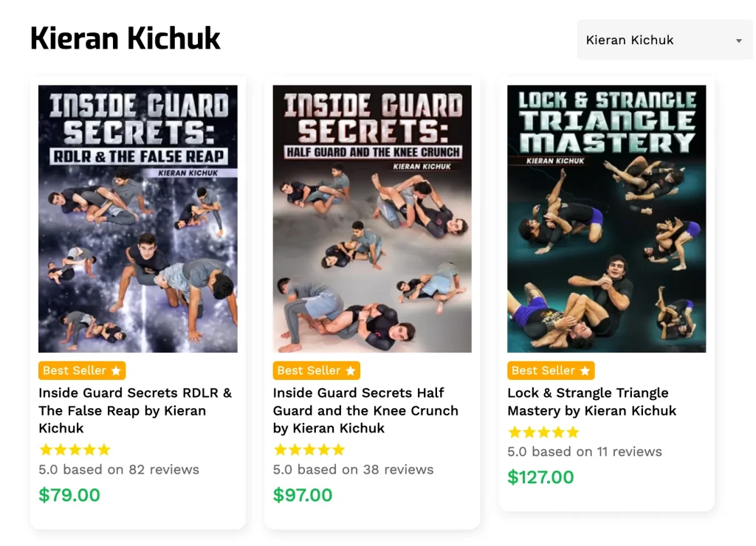Click the $127.00 price
Viewport: 756px width, 546px height.
pos(540,477)
